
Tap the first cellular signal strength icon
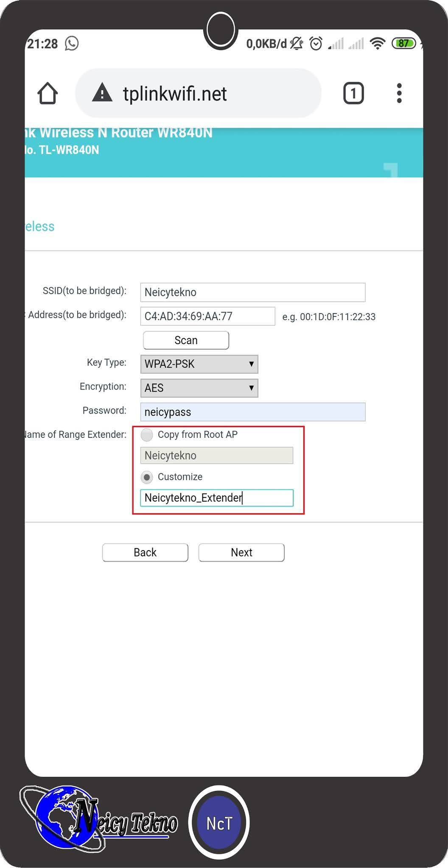click(x=336, y=43)
